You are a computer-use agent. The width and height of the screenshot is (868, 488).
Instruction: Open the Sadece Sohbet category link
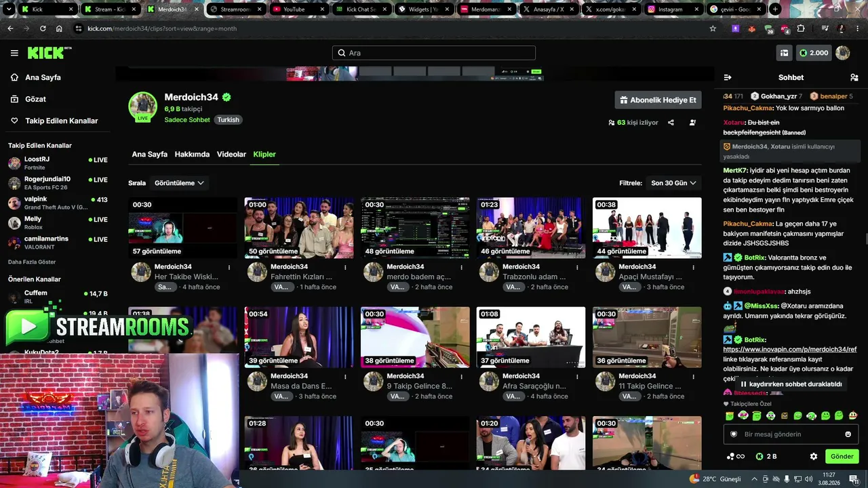click(x=187, y=120)
